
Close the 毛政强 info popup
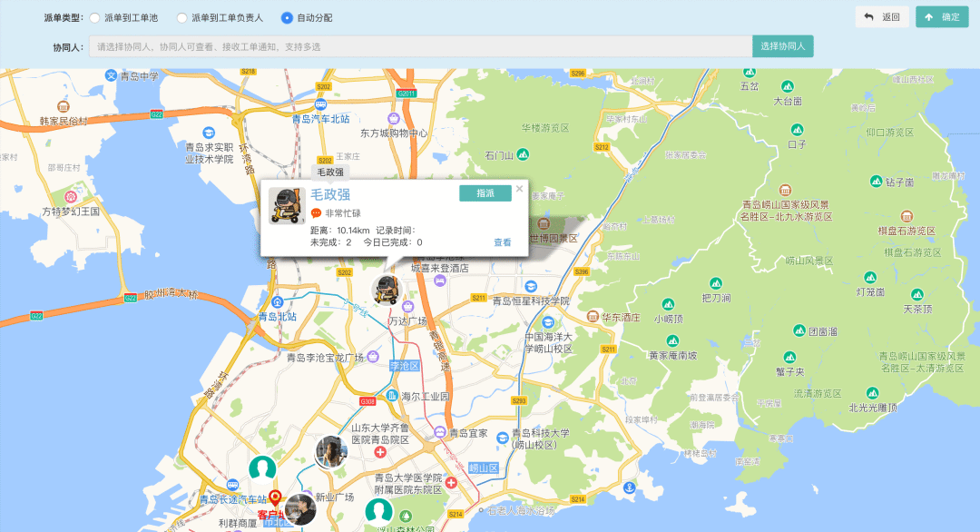click(520, 189)
